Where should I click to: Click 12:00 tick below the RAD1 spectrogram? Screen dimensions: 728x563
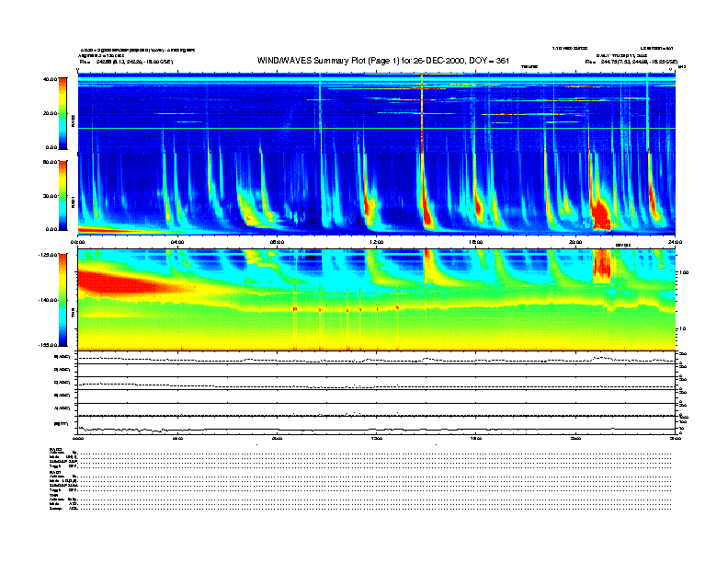click(377, 242)
